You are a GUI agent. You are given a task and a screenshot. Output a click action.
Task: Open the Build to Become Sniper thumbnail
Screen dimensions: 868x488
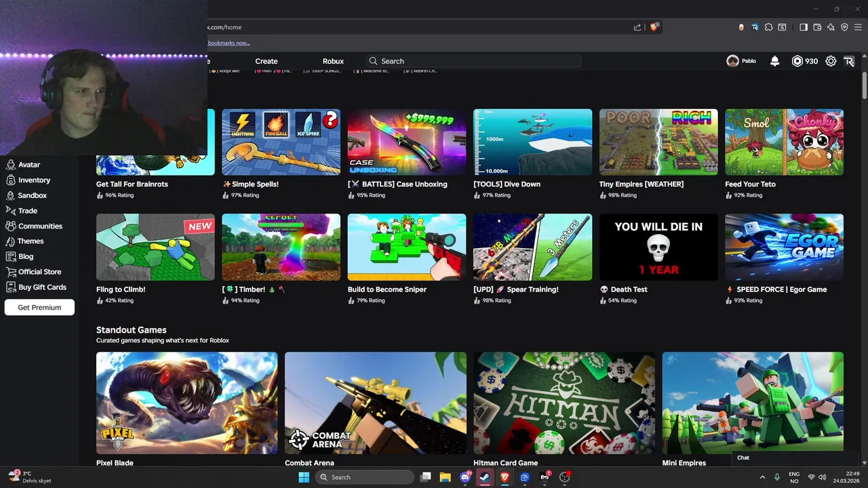click(x=407, y=247)
